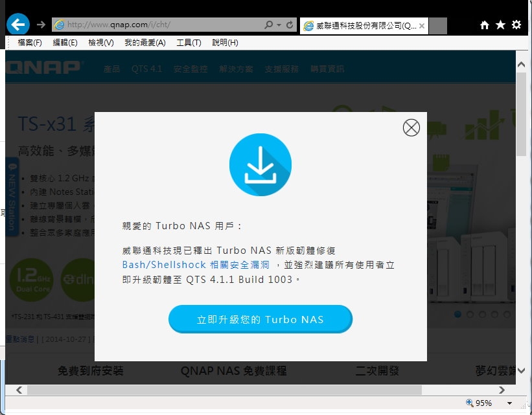The height and width of the screenshot is (415, 532).
Task: Click the 重點消息 label
Action: point(20,339)
